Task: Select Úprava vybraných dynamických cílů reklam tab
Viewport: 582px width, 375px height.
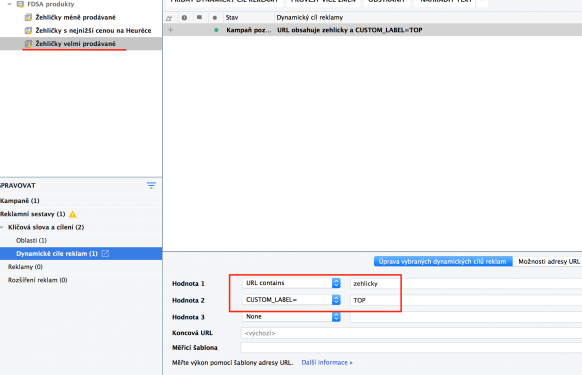Action: 443,261
